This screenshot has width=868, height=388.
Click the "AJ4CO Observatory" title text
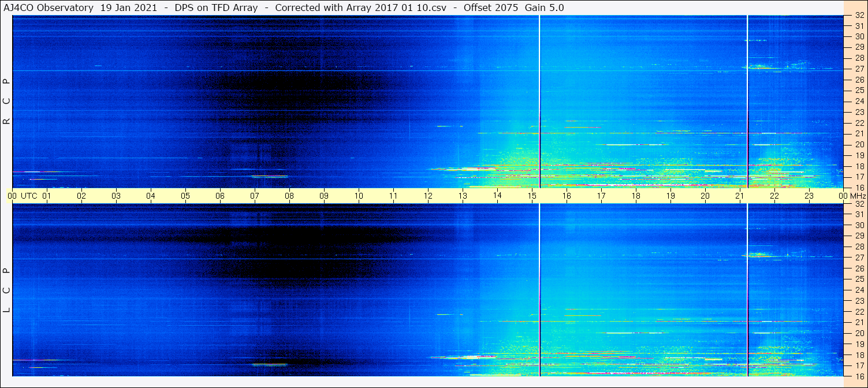click(x=49, y=8)
